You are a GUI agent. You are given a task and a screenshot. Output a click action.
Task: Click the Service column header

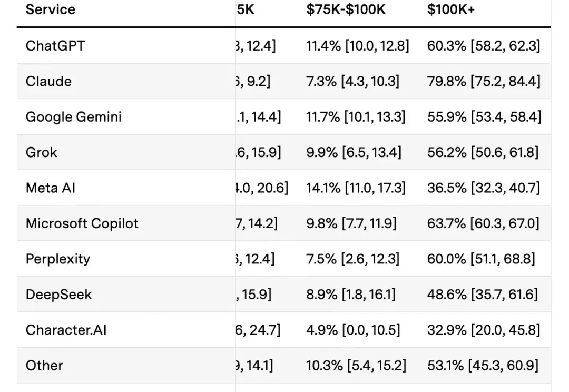pyautogui.click(x=51, y=9)
